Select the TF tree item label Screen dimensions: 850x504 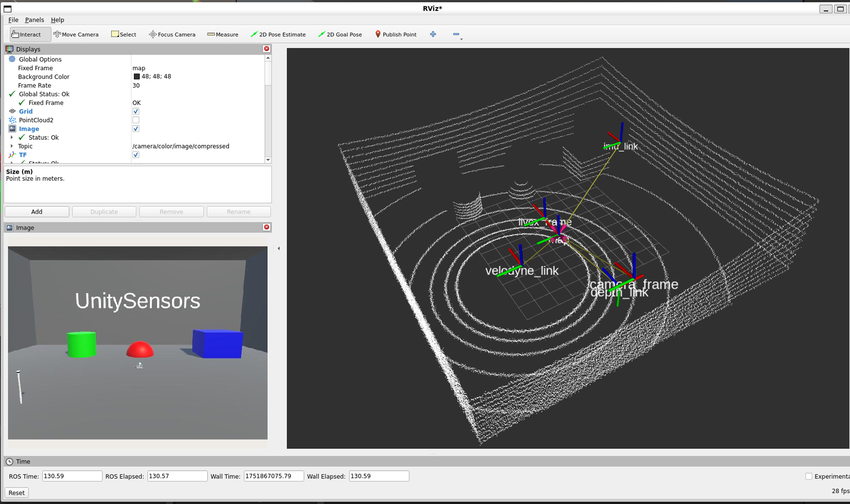(23, 155)
